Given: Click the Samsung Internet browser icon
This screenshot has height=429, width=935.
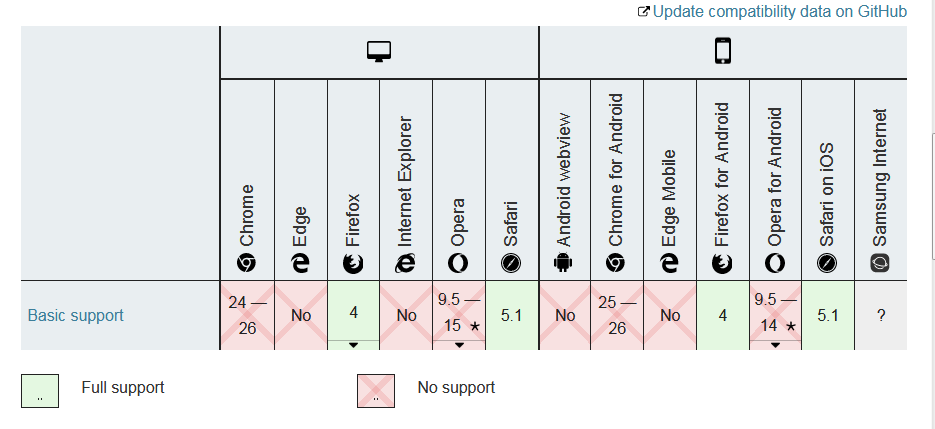Looking at the screenshot, I should pyautogui.click(x=880, y=263).
